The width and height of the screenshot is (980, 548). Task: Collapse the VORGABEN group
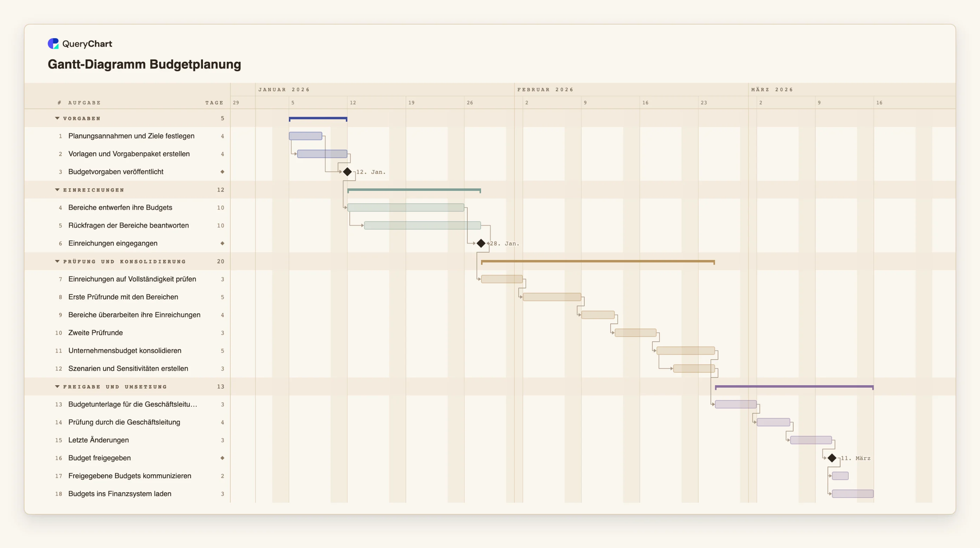[58, 119]
